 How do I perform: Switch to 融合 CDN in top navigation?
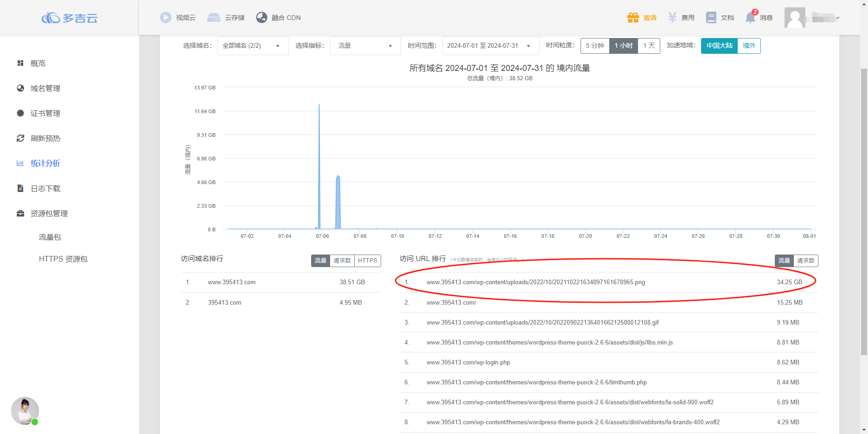(279, 17)
